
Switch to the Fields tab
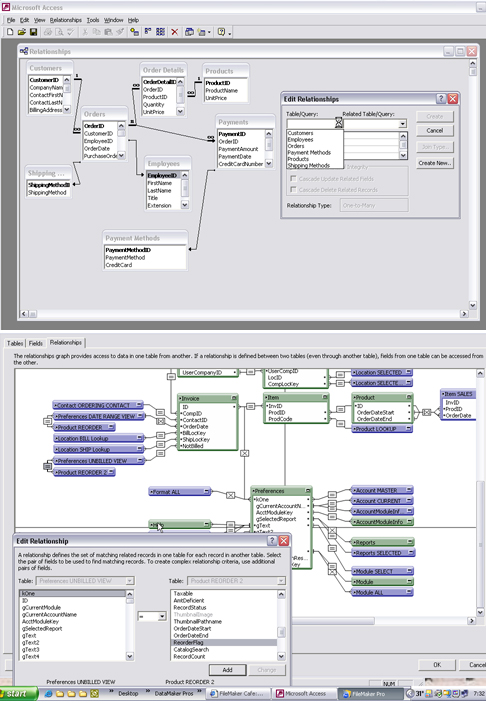36,343
